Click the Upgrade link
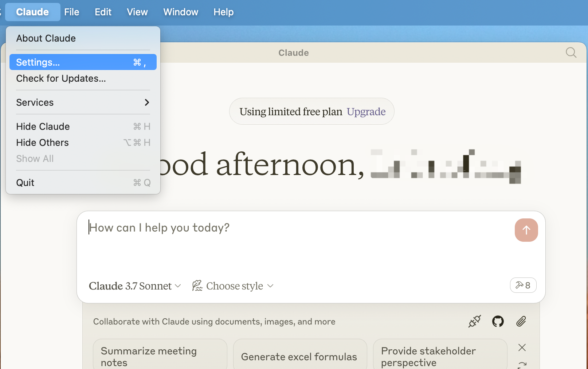 pyautogui.click(x=366, y=112)
